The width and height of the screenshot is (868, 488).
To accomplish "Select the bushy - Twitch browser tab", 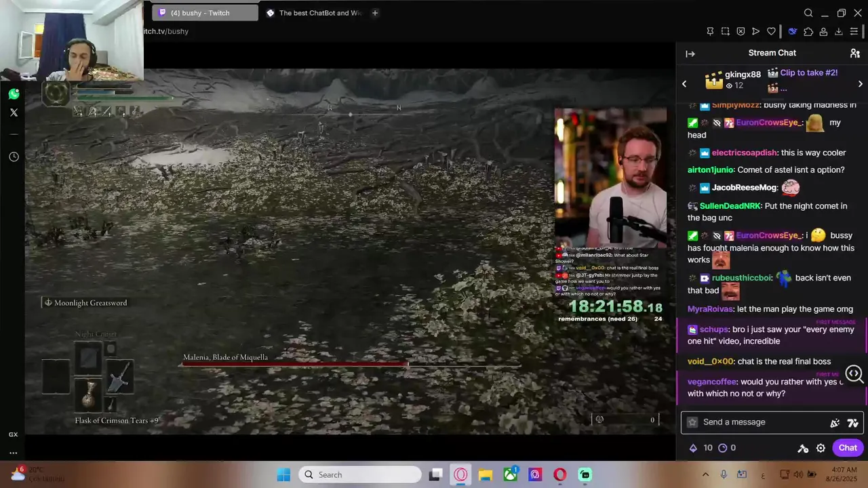I will click(x=205, y=13).
